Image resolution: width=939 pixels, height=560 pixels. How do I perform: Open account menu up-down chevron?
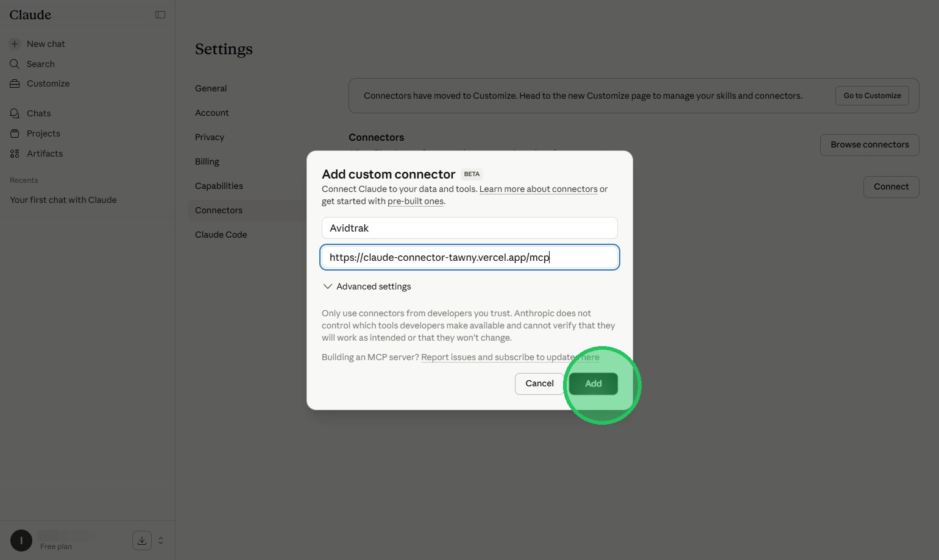(x=161, y=541)
